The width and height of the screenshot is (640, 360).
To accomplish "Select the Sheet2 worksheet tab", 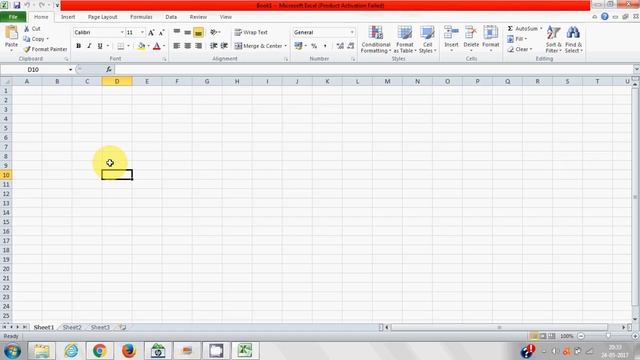I will point(72,327).
